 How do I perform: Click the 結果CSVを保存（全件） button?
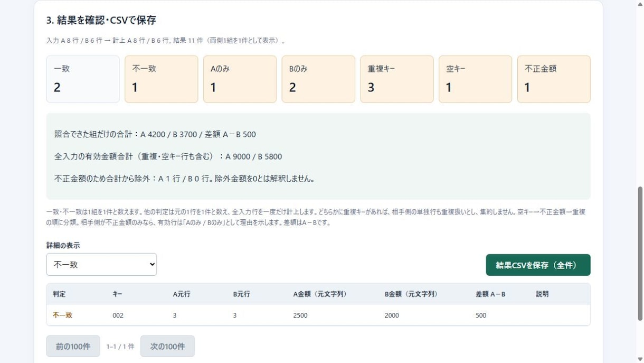[538, 265]
